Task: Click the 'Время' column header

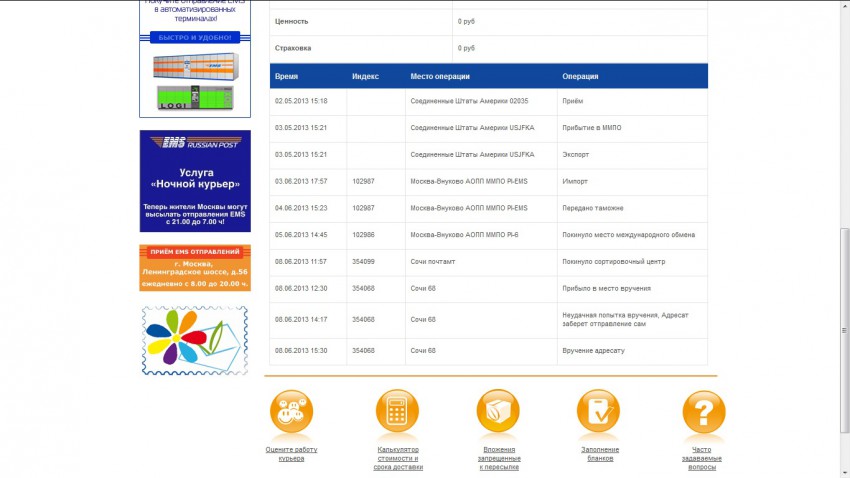Action: click(287, 76)
